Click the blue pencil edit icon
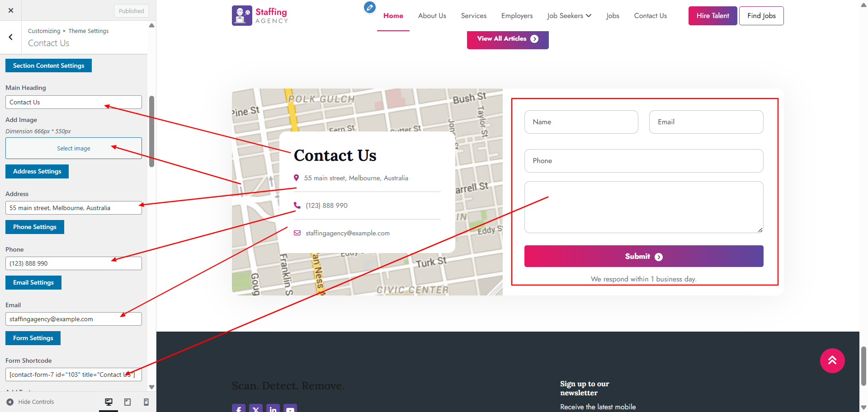The width and height of the screenshot is (868, 412). (369, 7)
